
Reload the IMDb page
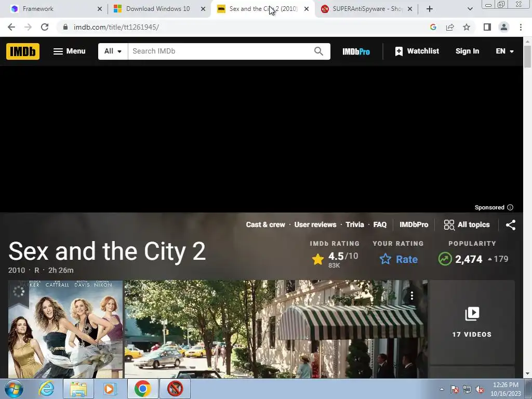point(45,27)
